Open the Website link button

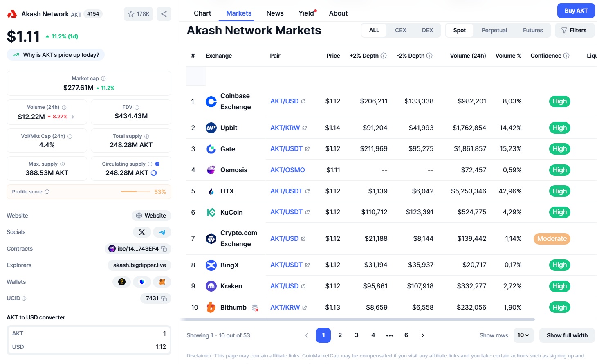(x=151, y=216)
